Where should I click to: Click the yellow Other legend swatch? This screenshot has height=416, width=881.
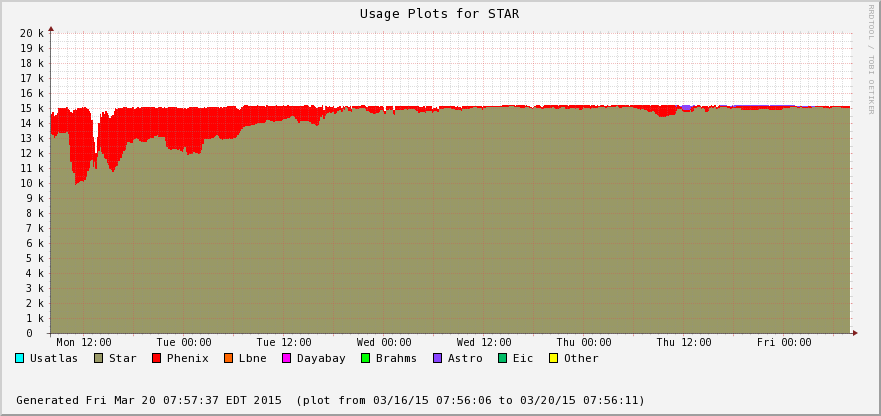553,358
